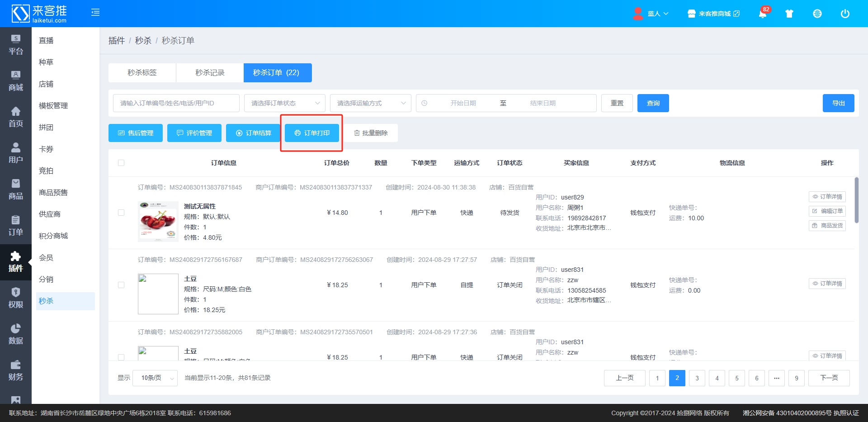Click the t-shirt theme icon

tap(789, 14)
